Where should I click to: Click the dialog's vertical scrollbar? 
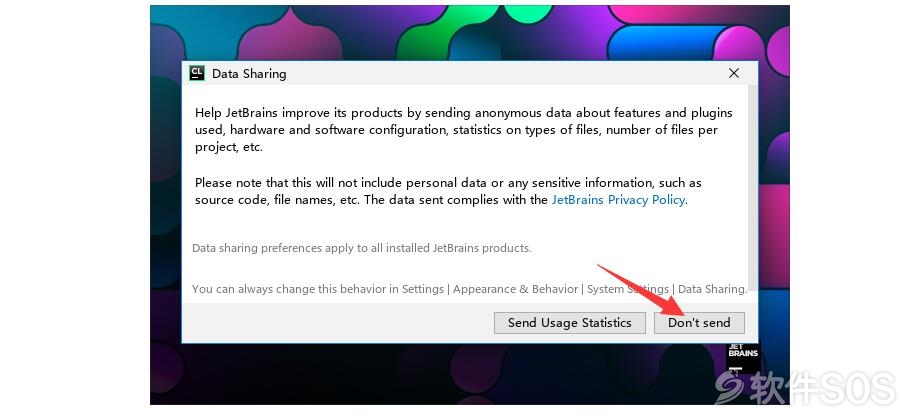coord(753,187)
